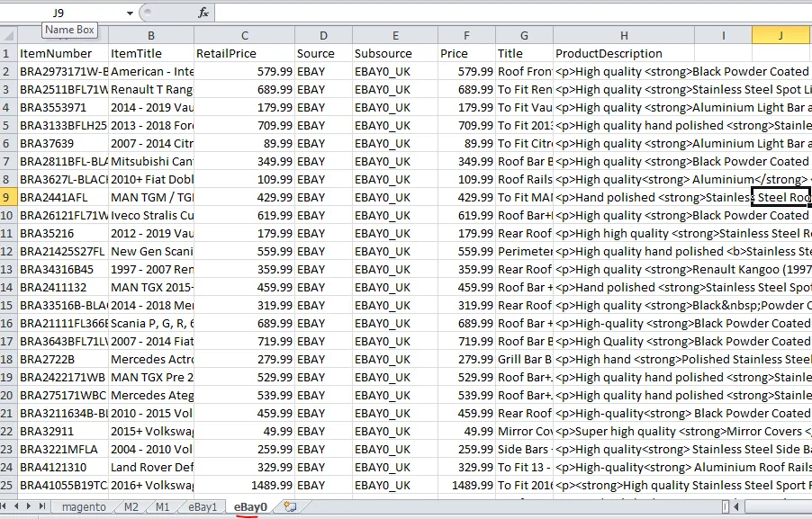Click the Title header cell
812x519 pixels.
click(x=524, y=53)
